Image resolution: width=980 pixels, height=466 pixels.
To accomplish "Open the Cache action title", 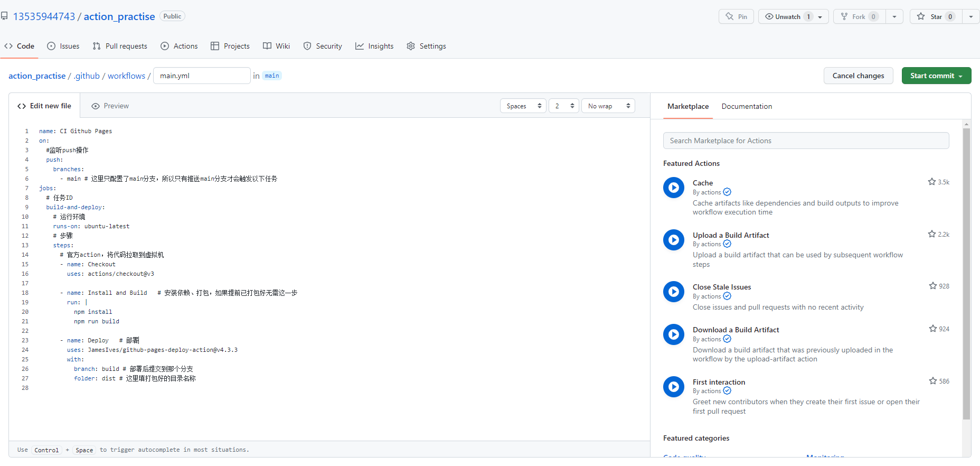I will coord(703,183).
